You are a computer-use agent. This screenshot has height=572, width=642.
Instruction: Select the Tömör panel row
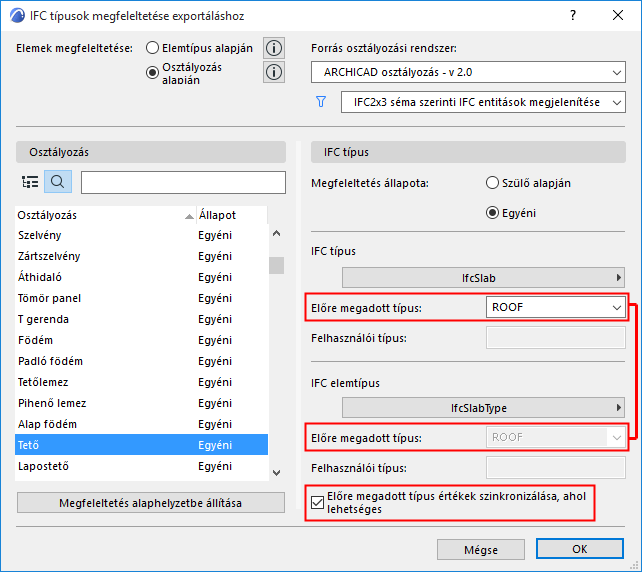(x=142, y=298)
